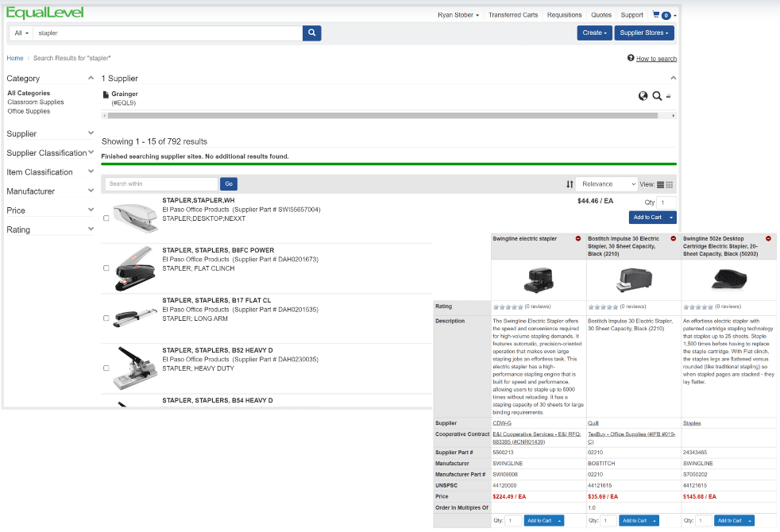Tick the B17 FLAT CL stapler checkbox
The image size is (780, 532).
tap(106, 318)
